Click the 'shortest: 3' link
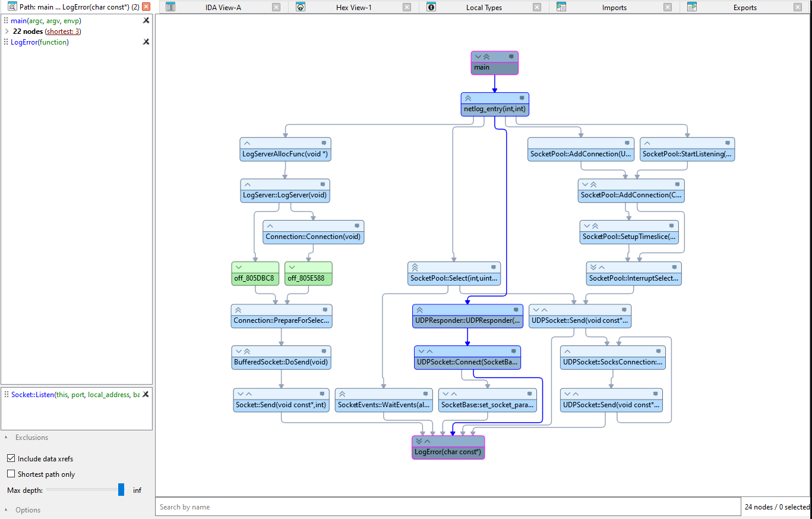The width and height of the screenshot is (812, 519). pos(63,32)
